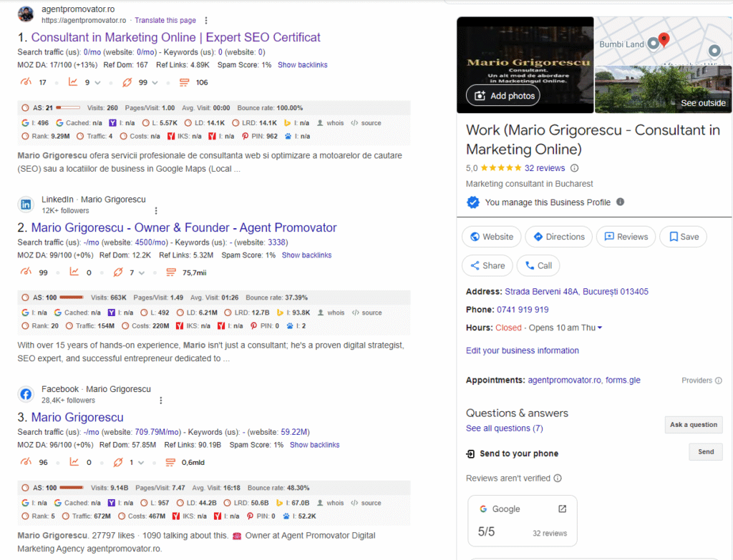Show backlinks for agentpromovator.ro result
The height and width of the screenshot is (560, 733).
303,65
